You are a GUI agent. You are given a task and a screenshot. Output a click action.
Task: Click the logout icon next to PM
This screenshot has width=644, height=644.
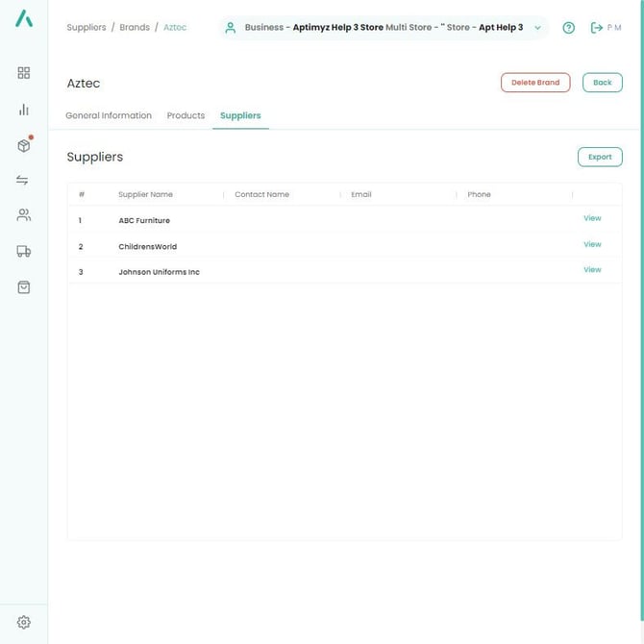[x=597, y=28]
